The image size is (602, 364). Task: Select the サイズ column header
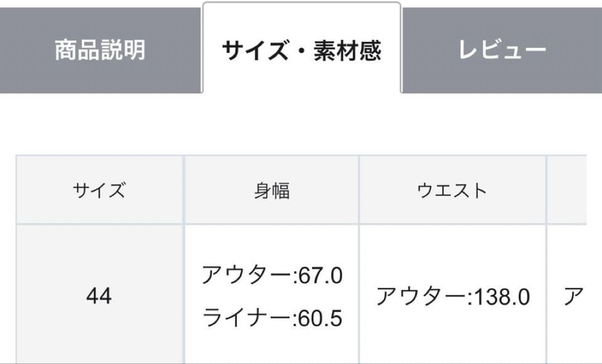pos(100,190)
